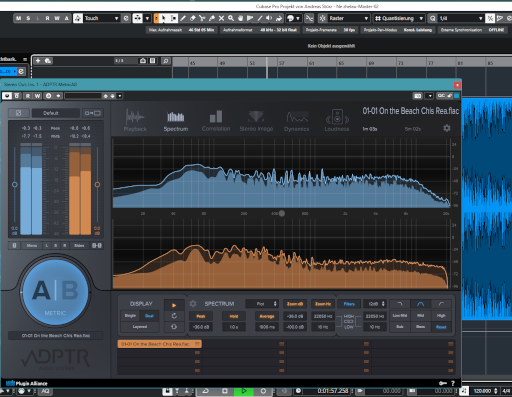The height and width of the screenshot is (397, 512).
Task: Toggle the Hold button
Action: click(234, 316)
